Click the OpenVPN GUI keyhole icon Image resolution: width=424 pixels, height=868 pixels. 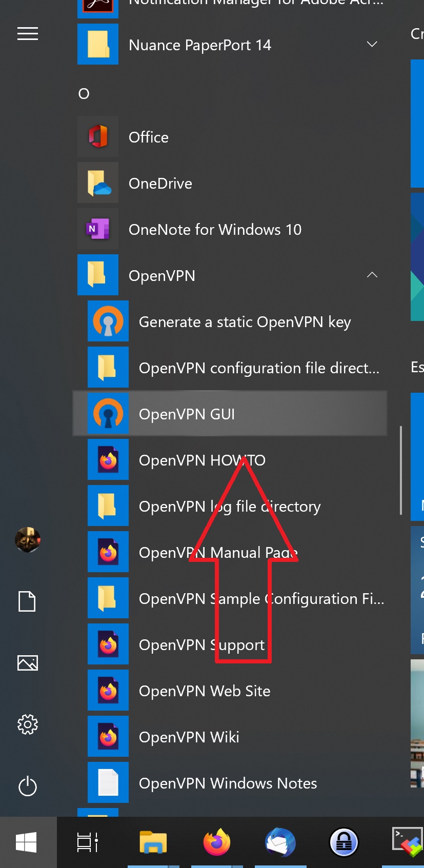pos(108,413)
